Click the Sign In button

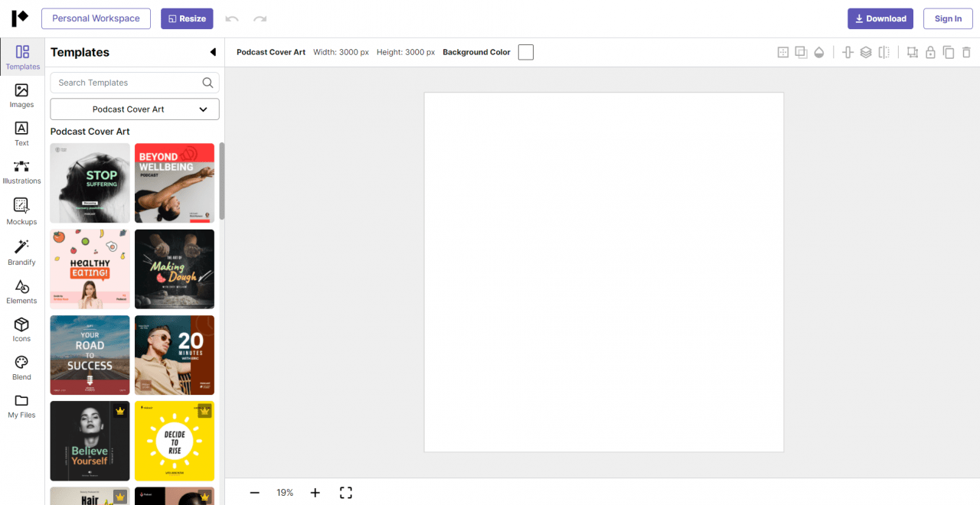pyautogui.click(x=948, y=18)
